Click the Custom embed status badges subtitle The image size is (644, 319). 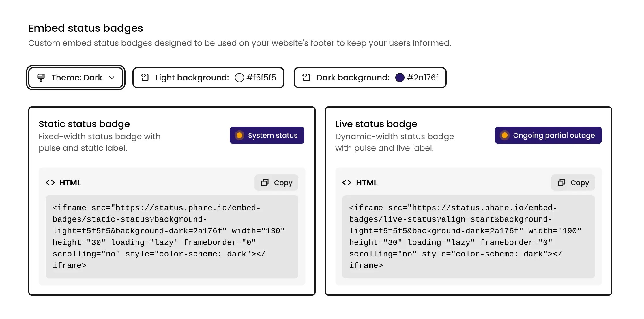point(239,43)
